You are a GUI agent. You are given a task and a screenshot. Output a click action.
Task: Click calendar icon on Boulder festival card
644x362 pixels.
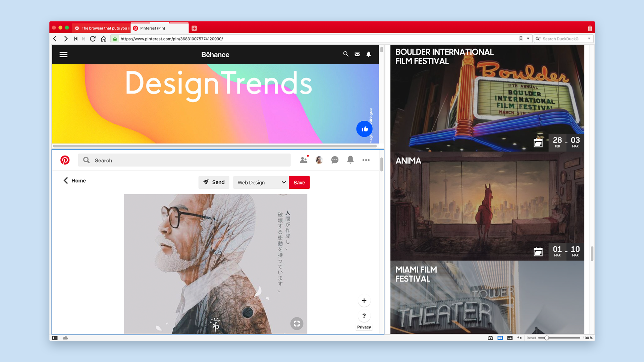tap(538, 143)
